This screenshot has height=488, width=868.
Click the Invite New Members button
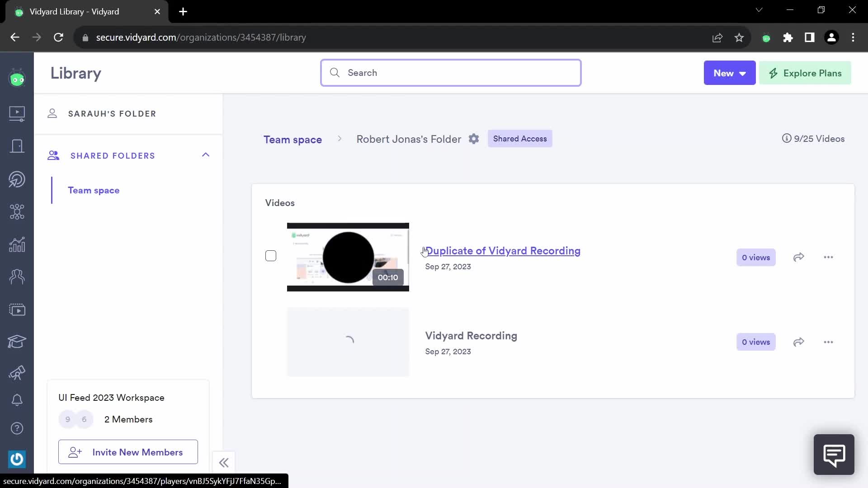(x=127, y=452)
